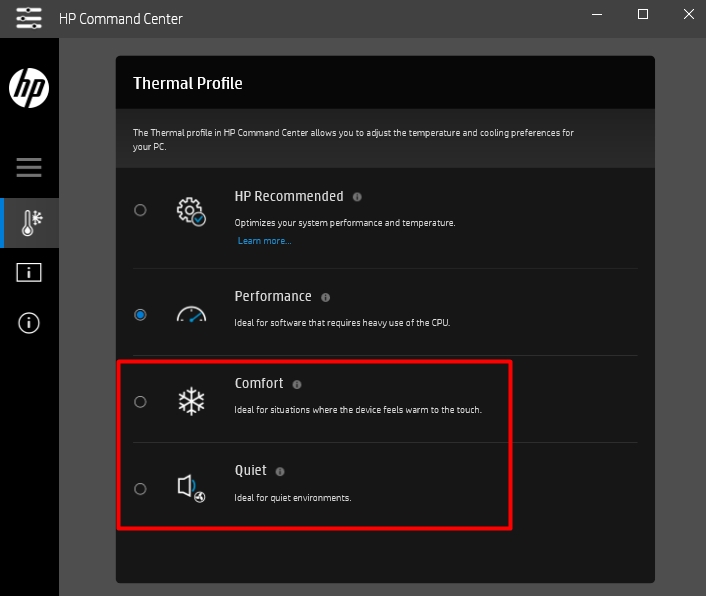
Task: Click 'Ideal for situations where the device feels warm'
Action: point(358,410)
